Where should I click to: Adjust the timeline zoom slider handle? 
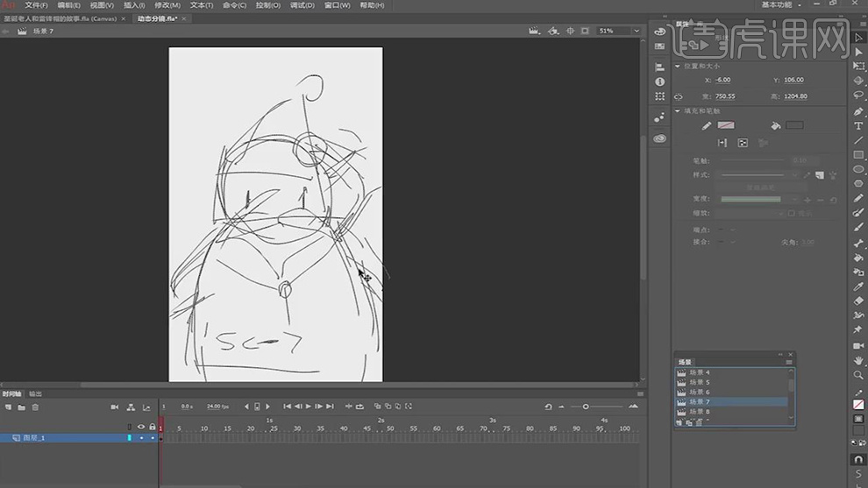(585, 407)
